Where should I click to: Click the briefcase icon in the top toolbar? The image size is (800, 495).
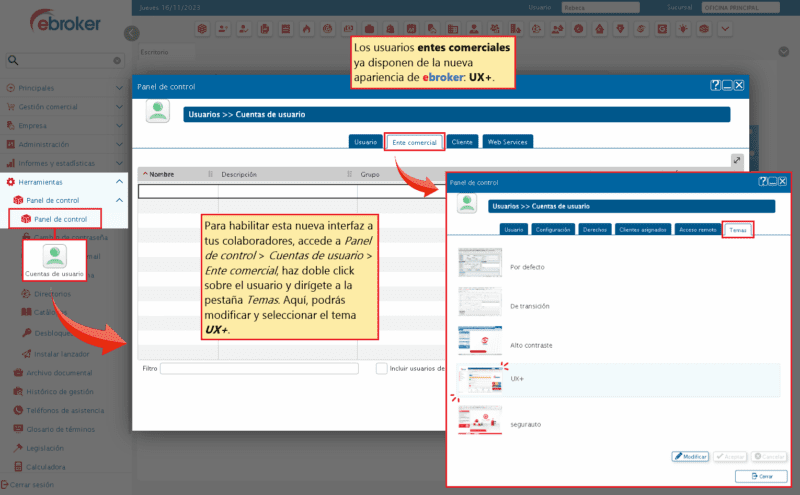(x=369, y=29)
